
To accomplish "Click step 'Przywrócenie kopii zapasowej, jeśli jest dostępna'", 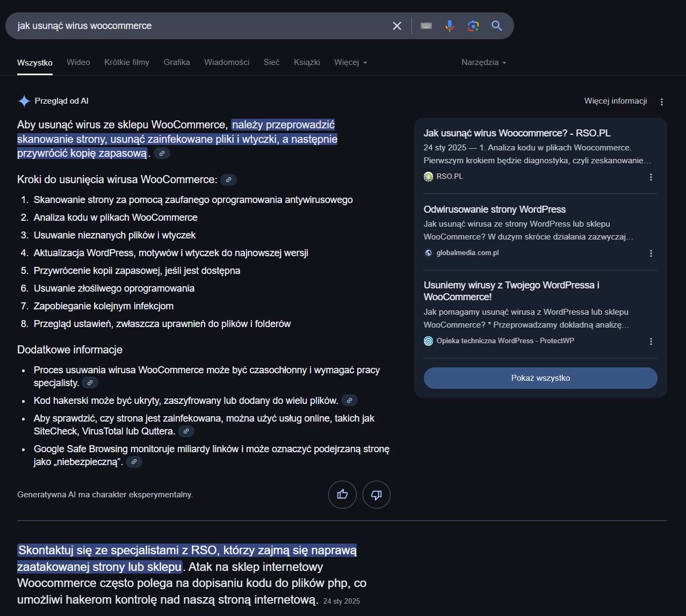I will click(x=137, y=271).
